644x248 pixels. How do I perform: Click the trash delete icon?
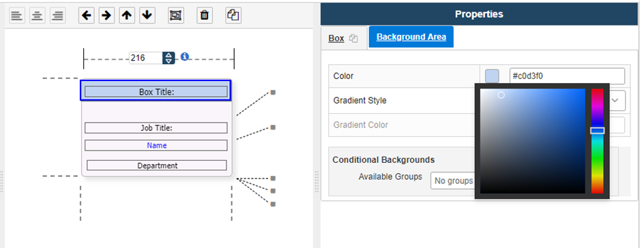[205, 16]
